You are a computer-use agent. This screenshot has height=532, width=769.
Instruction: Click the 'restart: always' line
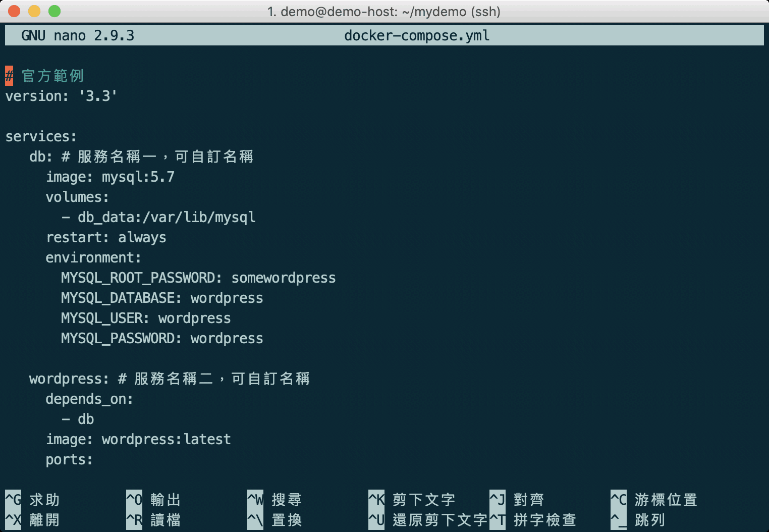(106, 237)
